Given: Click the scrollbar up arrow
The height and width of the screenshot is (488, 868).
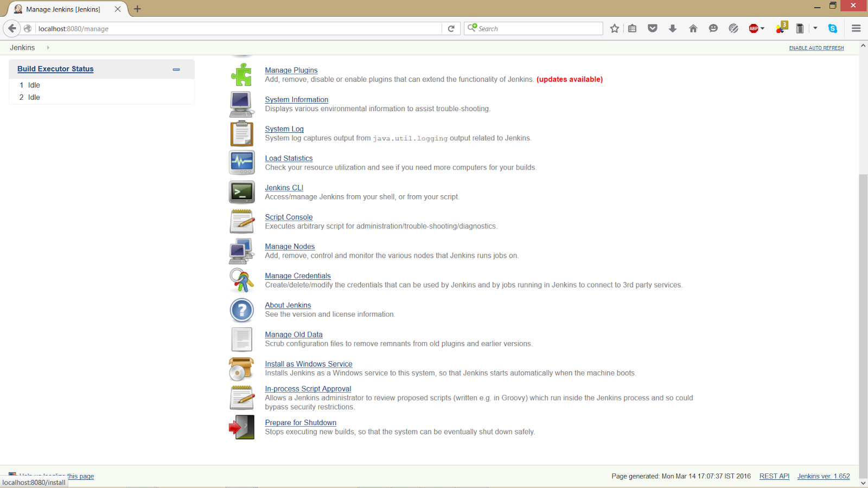Looking at the screenshot, I should click(863, 46).
